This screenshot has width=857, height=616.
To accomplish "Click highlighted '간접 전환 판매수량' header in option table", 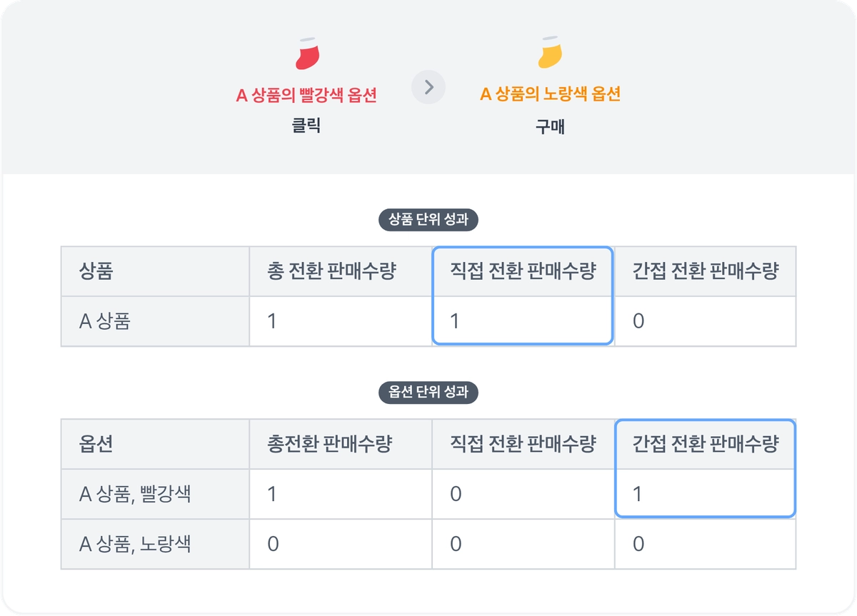I will [x=705, y=444].
